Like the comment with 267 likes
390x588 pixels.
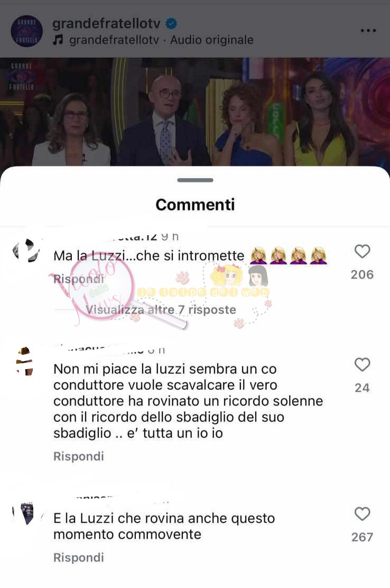pyautogui.click(x=362, y=514)
